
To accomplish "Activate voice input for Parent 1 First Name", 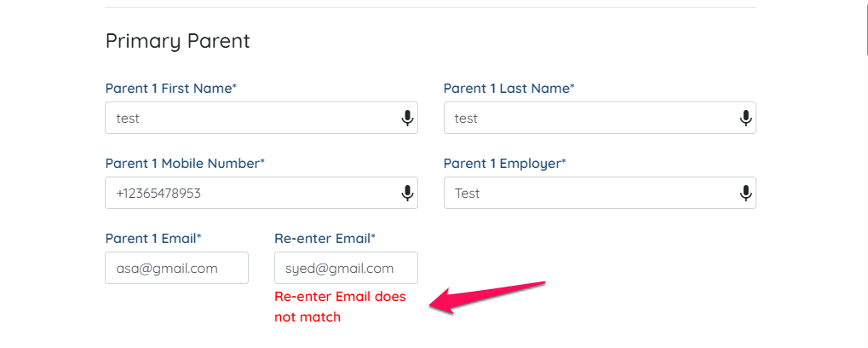I will click(407, 118).
